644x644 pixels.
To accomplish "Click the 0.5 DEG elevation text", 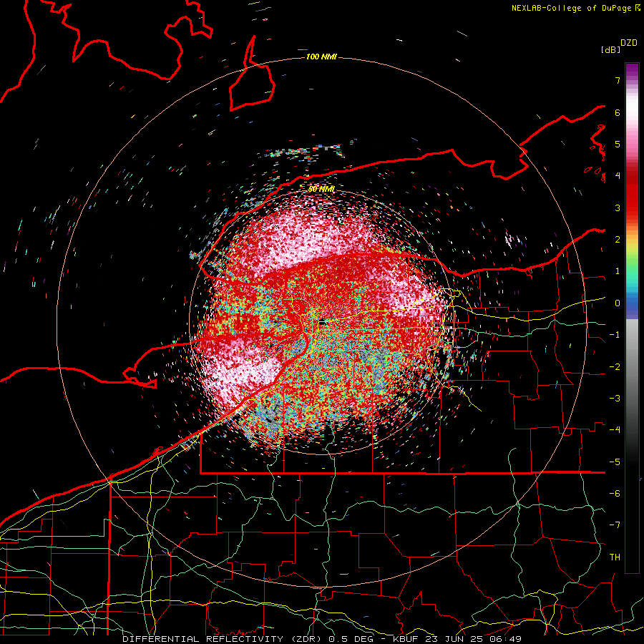I will click(351, 639).
